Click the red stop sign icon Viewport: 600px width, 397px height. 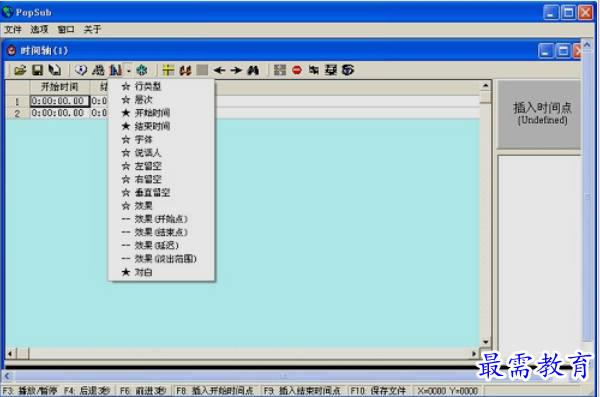coord(297,70)
